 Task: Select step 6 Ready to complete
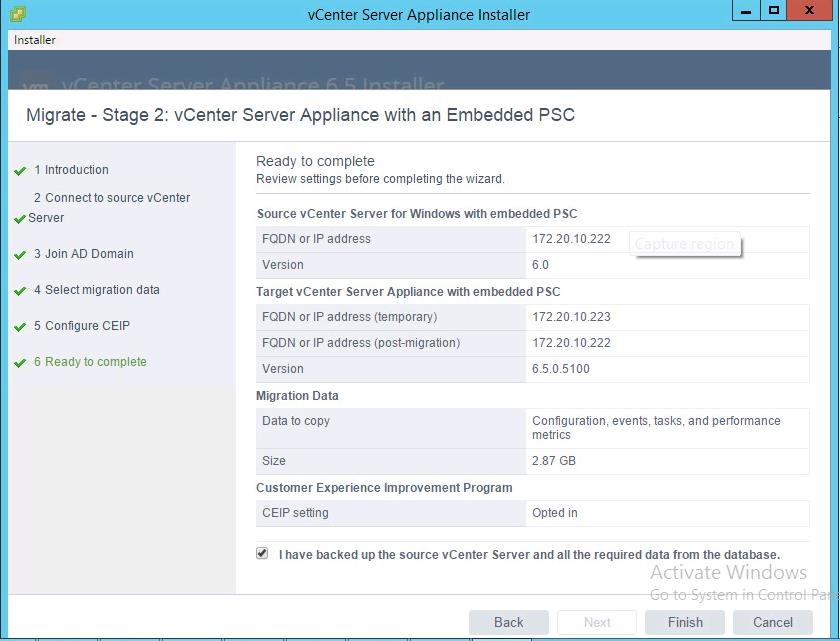pyautogui.click(x=90, y=361)
